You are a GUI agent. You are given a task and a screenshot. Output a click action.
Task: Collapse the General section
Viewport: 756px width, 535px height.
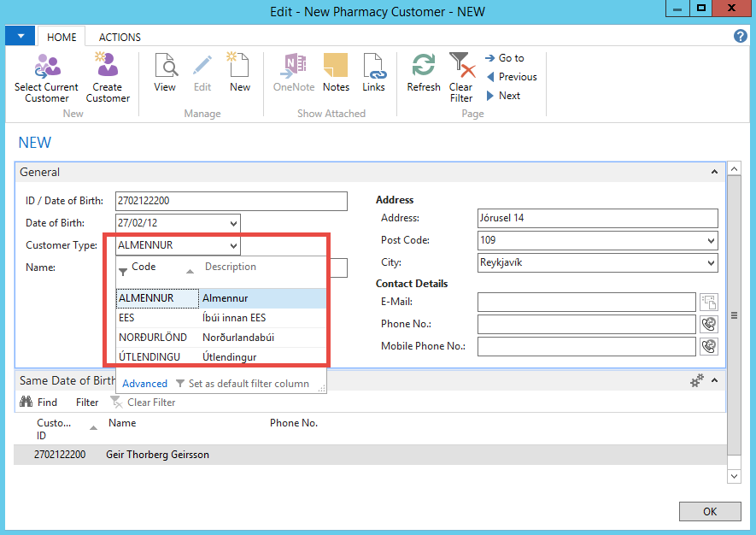point(714,173)
